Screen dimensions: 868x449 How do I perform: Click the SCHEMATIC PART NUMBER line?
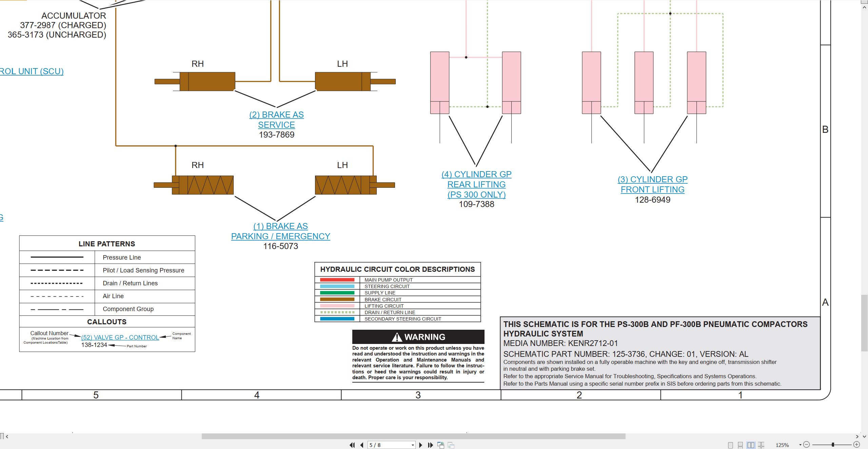(x=626, y=354)
